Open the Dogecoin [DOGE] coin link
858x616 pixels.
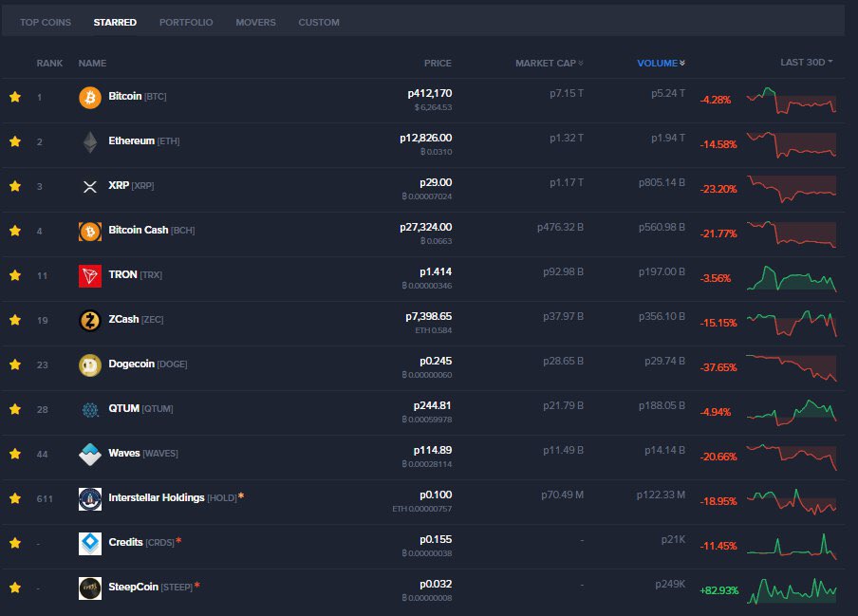148,364
